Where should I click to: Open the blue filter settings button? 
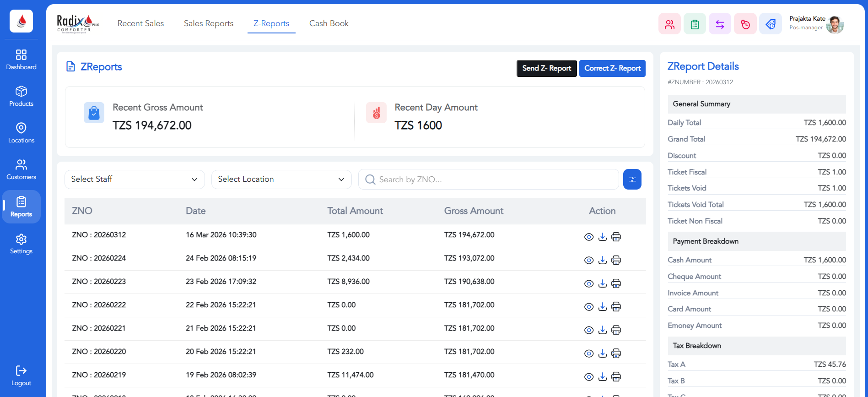pyautogui.click(x=632, y=179)
